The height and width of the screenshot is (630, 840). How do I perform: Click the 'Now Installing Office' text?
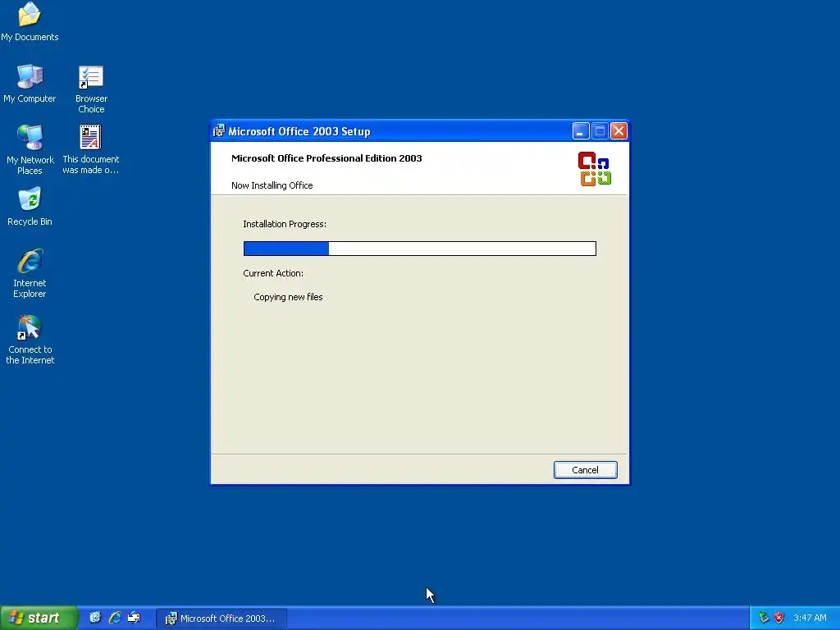coord(272,185)
